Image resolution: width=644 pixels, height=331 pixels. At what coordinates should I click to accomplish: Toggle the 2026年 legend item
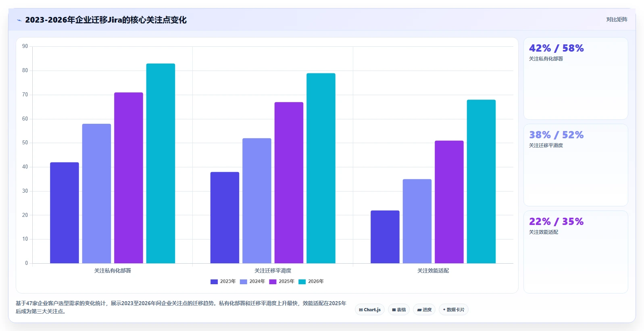(x=311, y=281)
